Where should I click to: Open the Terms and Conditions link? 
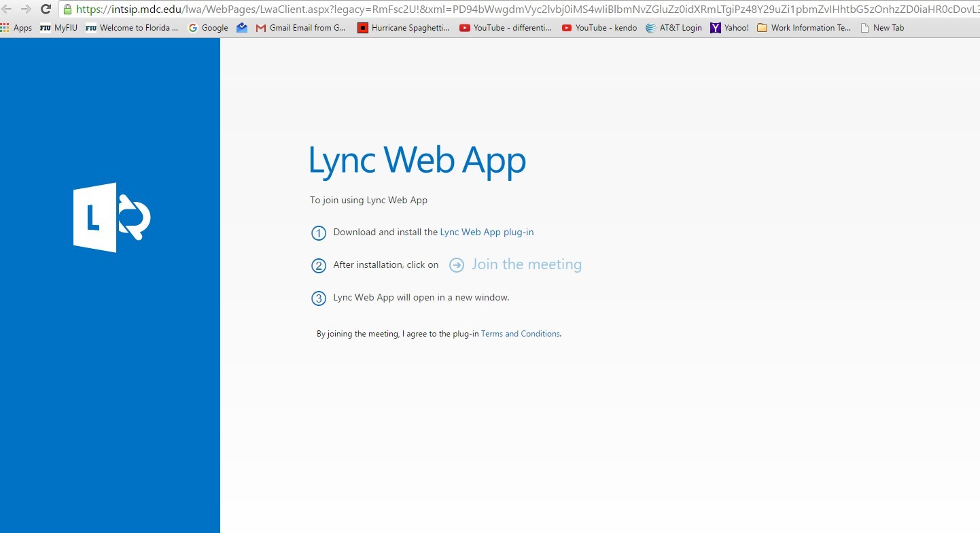[x=521, y=334]
